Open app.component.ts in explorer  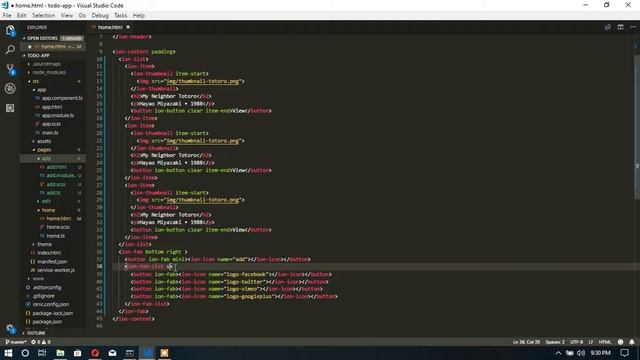(x=62, y=98)
